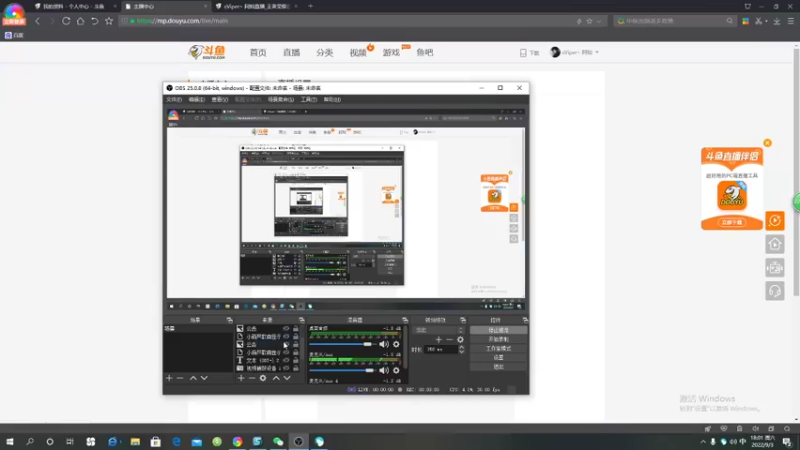The image size is (800, 450).
Task: Open 鱼吧 link in Douyu navigation
Action: click(424, 53)
